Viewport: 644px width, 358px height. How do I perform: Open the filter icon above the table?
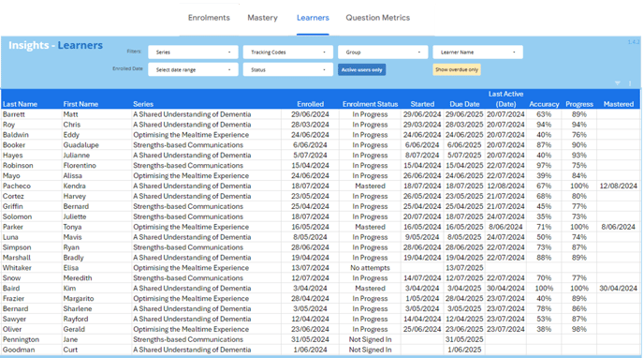click(617, 83)
